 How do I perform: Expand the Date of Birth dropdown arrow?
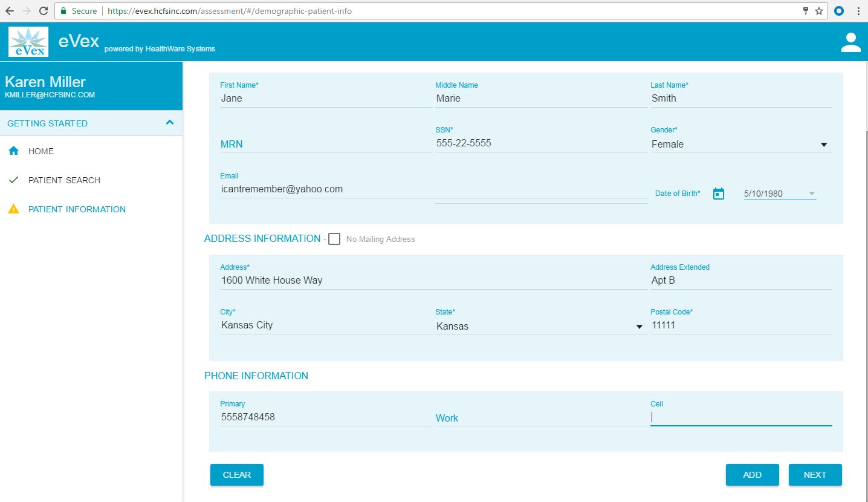(811, 194)
